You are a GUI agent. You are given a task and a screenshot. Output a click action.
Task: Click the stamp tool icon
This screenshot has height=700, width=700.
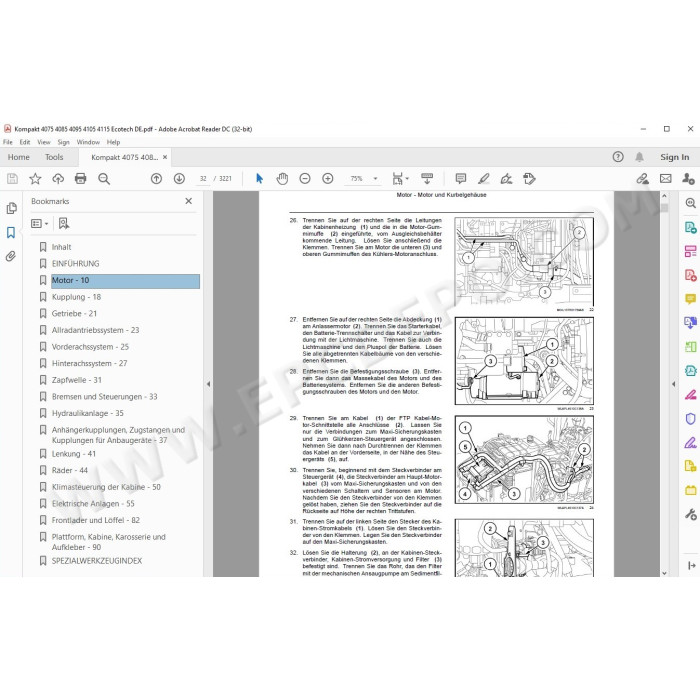(x=529, y=179)
